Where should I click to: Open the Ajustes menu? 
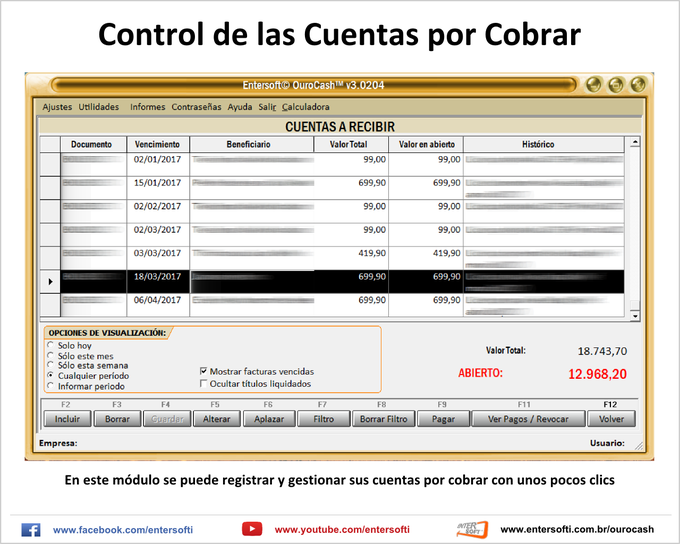(57, 107)
